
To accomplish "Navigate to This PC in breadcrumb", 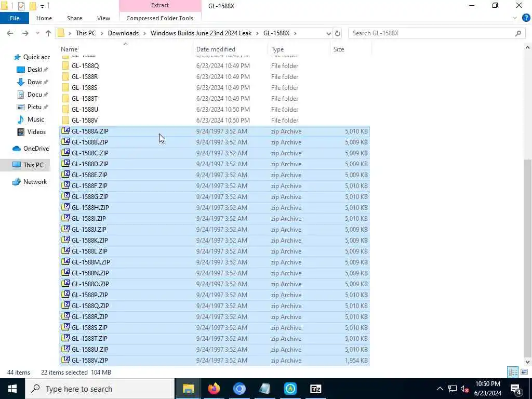I will [x=86, y=33].
